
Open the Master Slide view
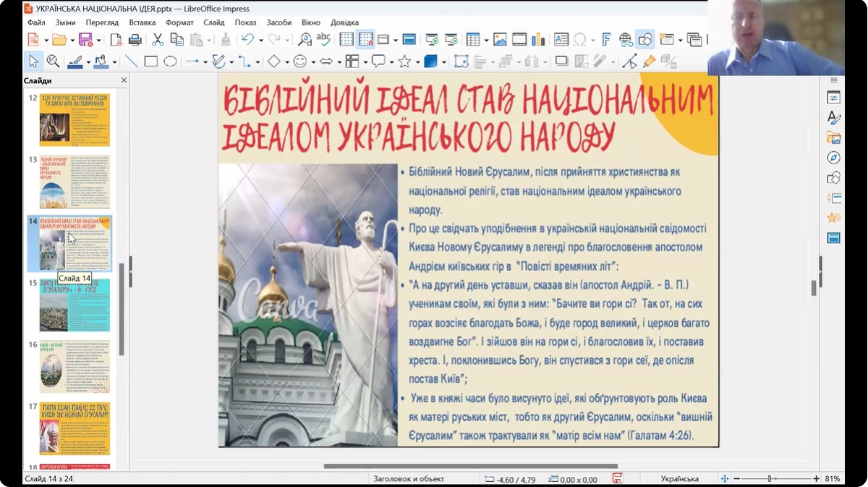(409, 40)
